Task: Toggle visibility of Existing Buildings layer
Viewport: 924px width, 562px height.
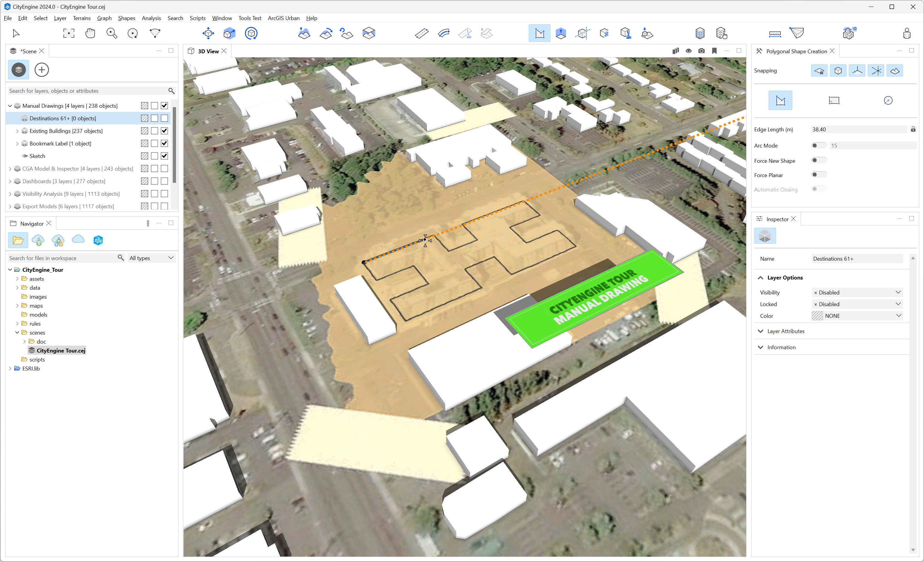Action: [x=164, y=130]
